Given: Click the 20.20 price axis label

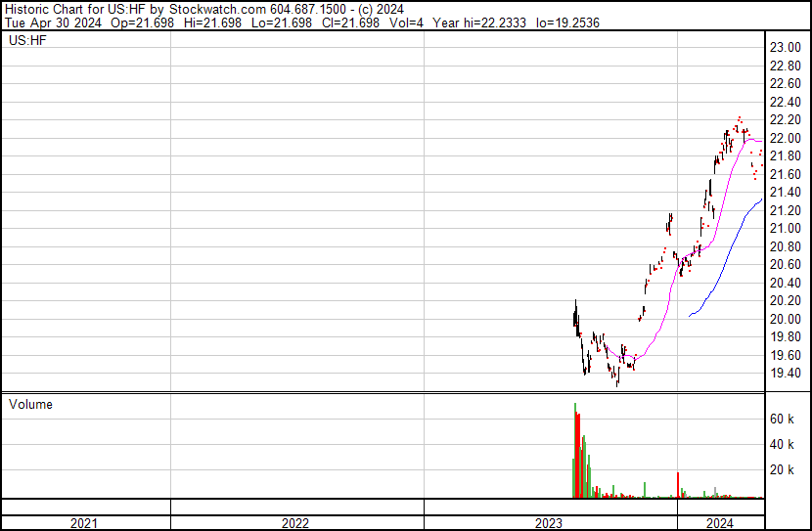Looking at the screenshot, I should pos(785,300).
